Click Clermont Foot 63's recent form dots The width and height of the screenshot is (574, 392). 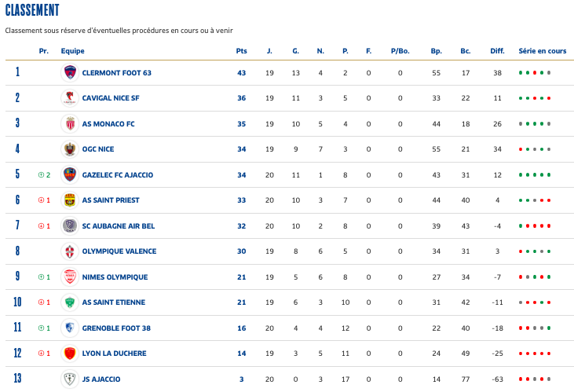click(x=535, y=73)
